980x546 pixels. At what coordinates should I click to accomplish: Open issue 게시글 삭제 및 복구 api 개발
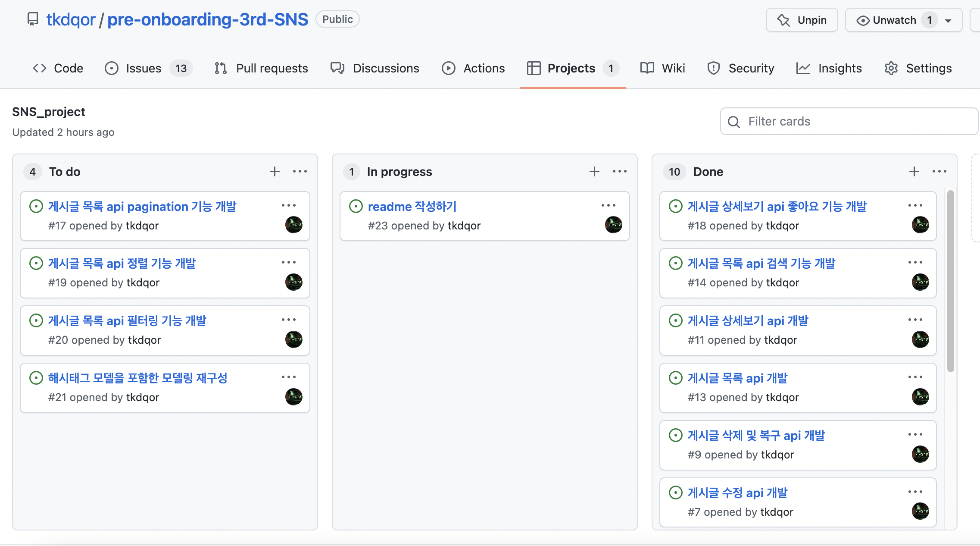(x=756, y=436)
